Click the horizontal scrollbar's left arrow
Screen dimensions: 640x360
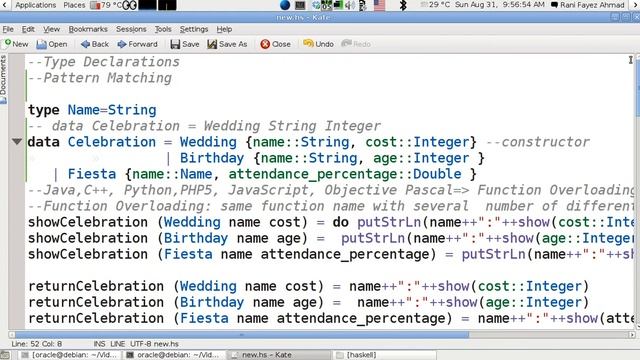click(x=12, y=335)
